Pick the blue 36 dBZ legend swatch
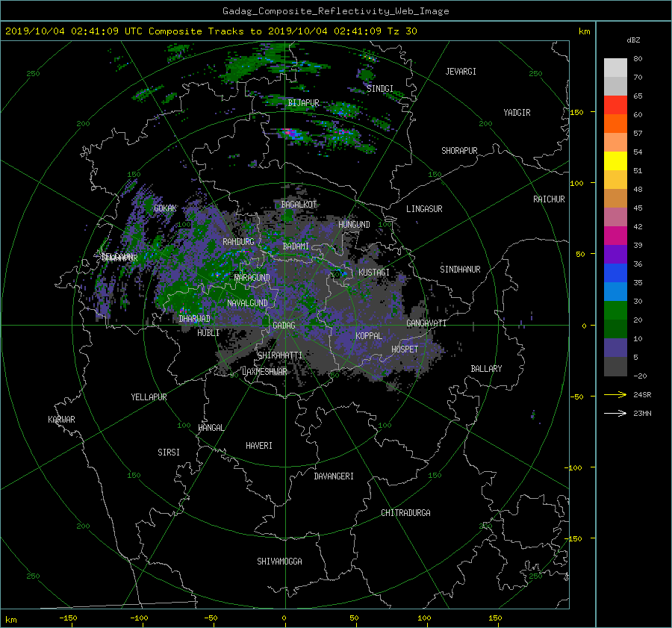The image size is (672, 628). [615, 273]
